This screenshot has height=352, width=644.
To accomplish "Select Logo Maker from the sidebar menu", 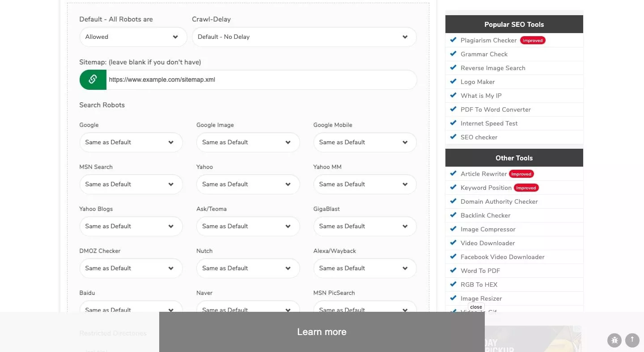I will click(478, 82).
